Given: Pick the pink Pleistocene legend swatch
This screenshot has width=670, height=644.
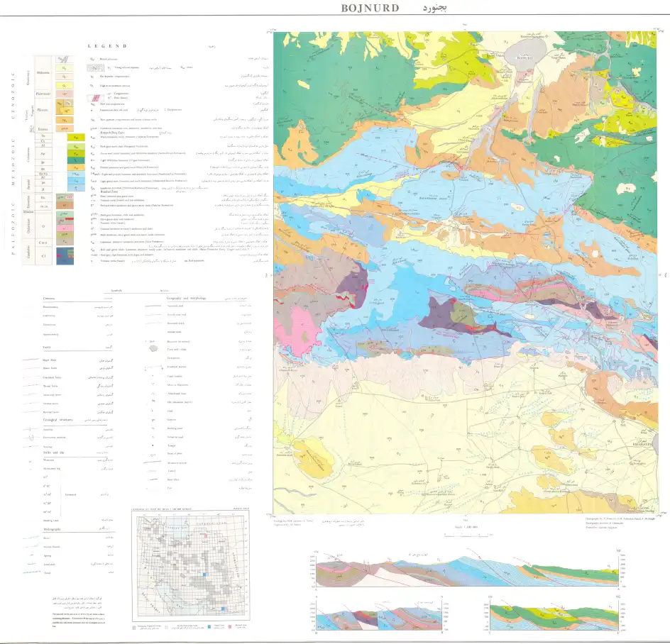Looking at the screenshot, I should 65,94.
